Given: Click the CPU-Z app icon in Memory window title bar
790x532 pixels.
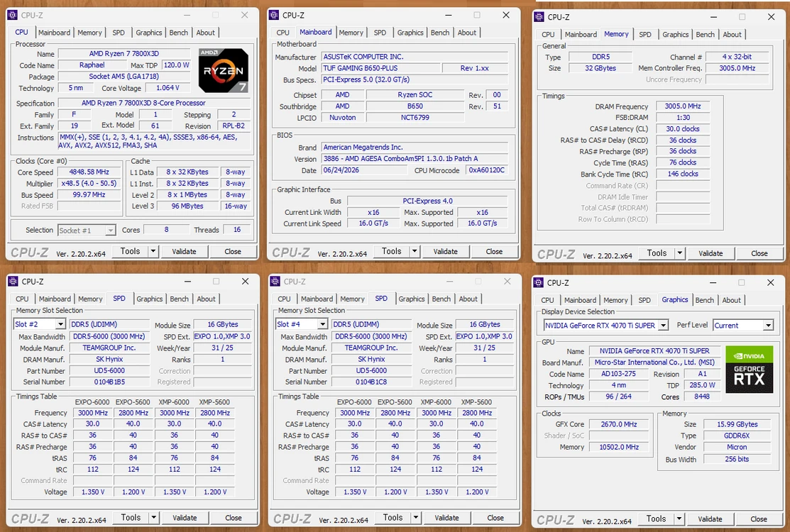Looking at the screenshot, I should tap(539, 16).
